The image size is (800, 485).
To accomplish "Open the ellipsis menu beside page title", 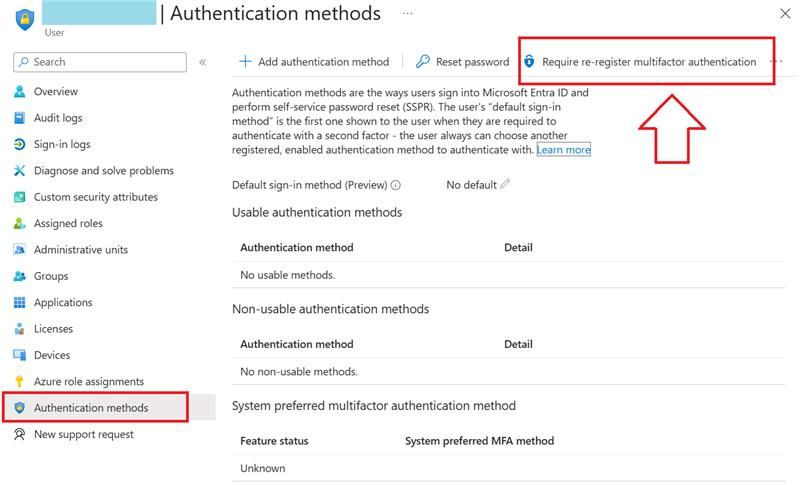I will 407,13.
